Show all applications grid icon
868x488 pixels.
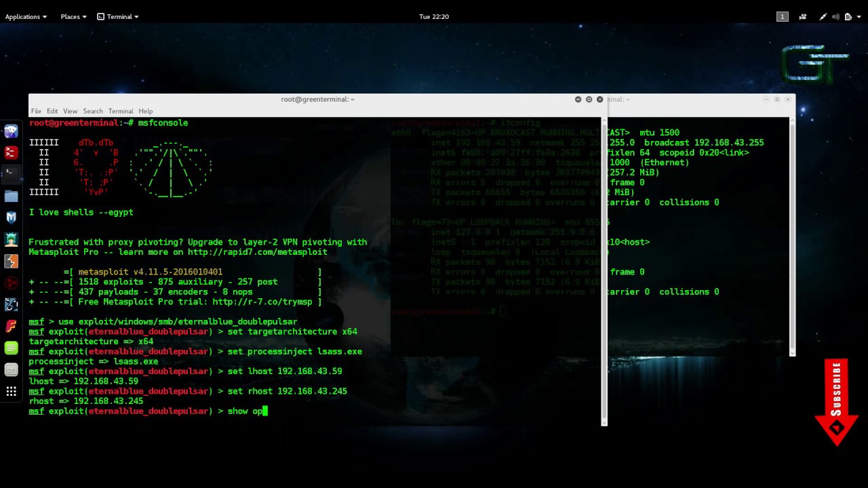click(x=11, y=391)
